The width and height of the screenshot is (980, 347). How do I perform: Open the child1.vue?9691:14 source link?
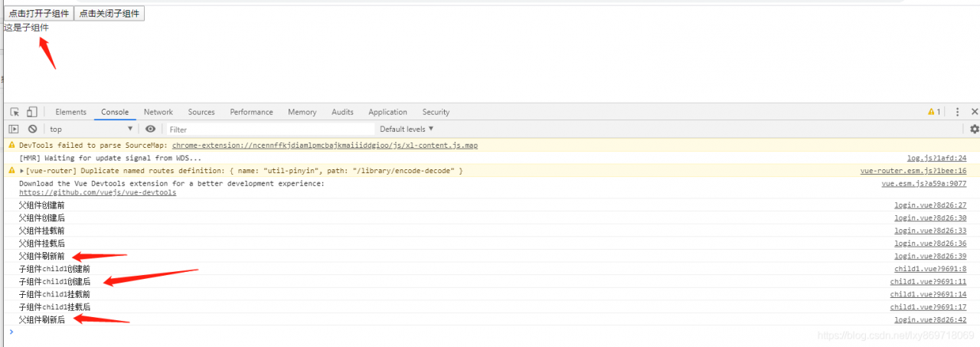pos(928,294)
